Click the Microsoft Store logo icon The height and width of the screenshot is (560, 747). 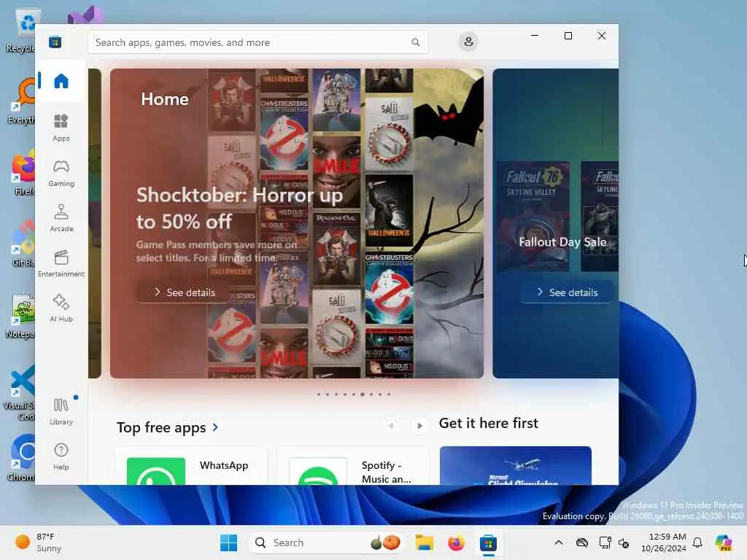[x=55, y=42]
